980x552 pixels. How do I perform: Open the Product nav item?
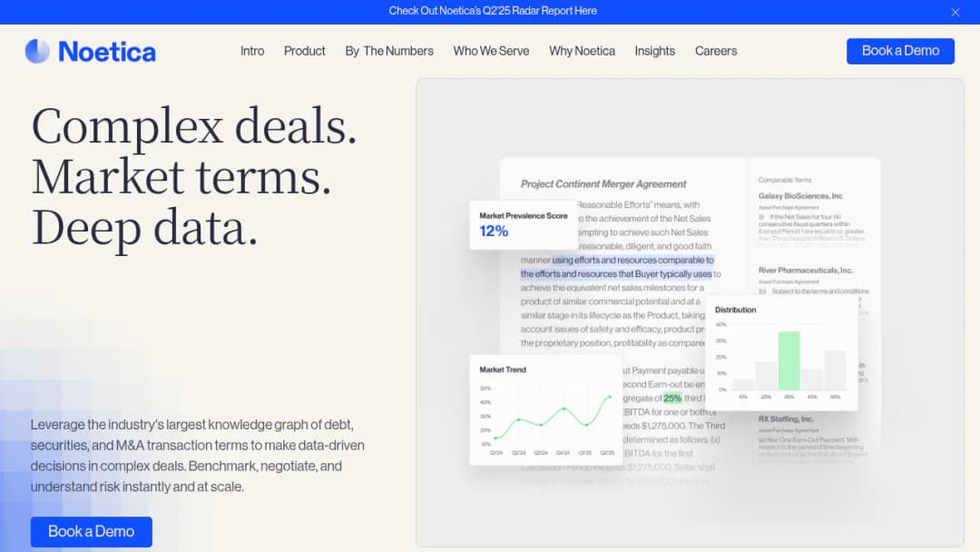[304, 51]
